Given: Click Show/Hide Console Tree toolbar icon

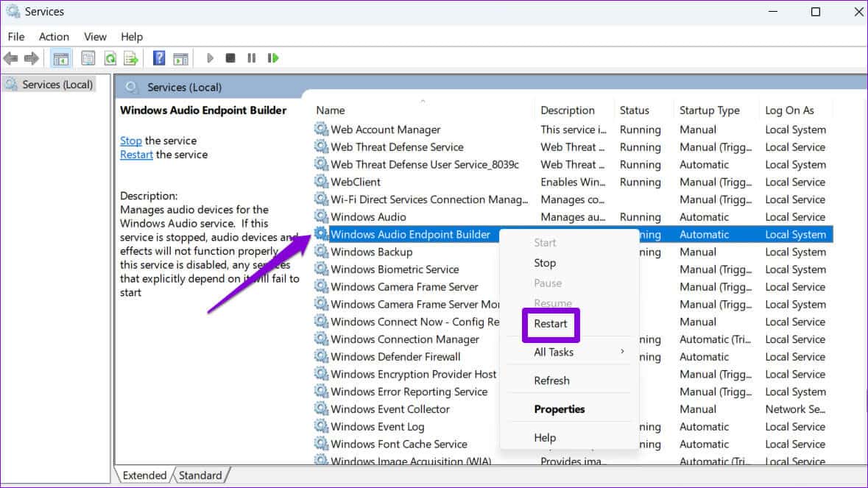Looking at the screenshot, I should [61, 58].
